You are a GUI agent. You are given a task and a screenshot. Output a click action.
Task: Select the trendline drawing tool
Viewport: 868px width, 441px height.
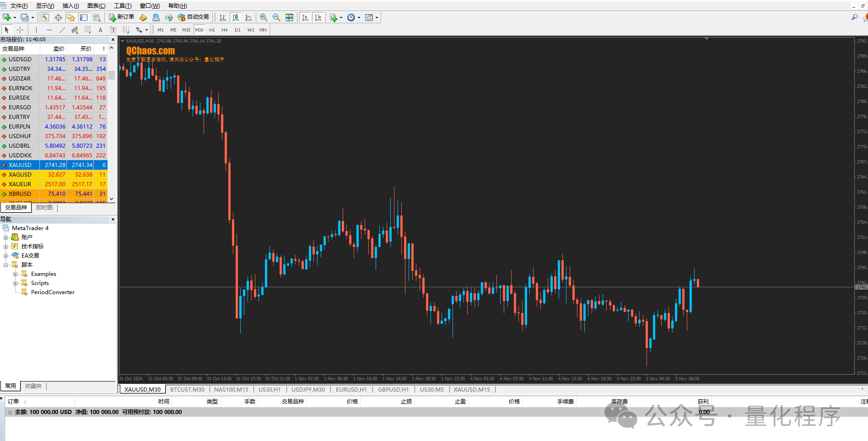point(62,30)
